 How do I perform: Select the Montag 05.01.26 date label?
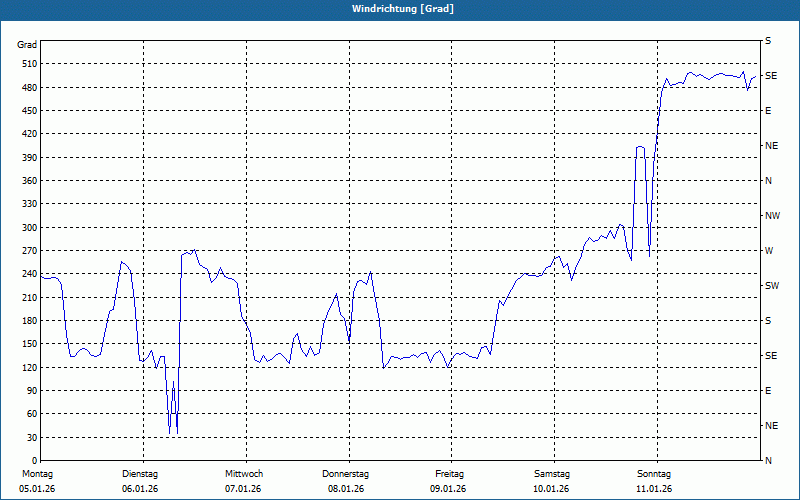[x=37, y=481]
